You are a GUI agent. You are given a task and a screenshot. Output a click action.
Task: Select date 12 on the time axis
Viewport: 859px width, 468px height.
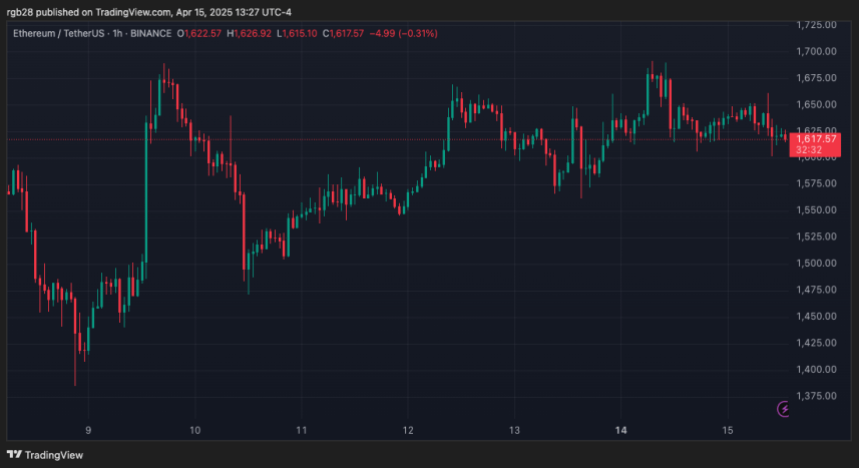coord(407,430)
